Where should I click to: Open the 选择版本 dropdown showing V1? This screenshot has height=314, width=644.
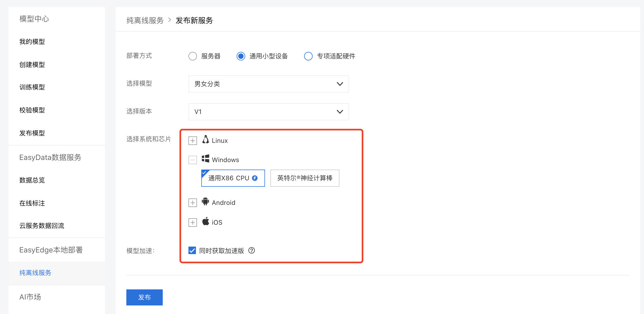coord(269,112)
